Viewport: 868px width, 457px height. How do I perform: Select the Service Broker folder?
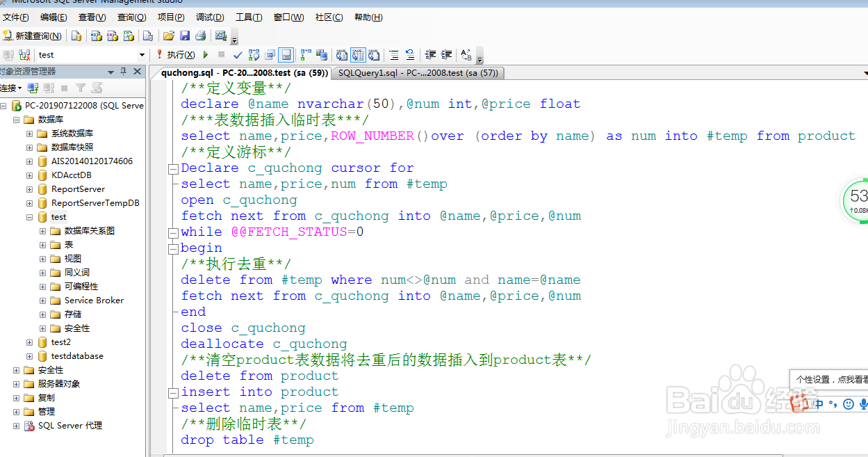point(94,300)
